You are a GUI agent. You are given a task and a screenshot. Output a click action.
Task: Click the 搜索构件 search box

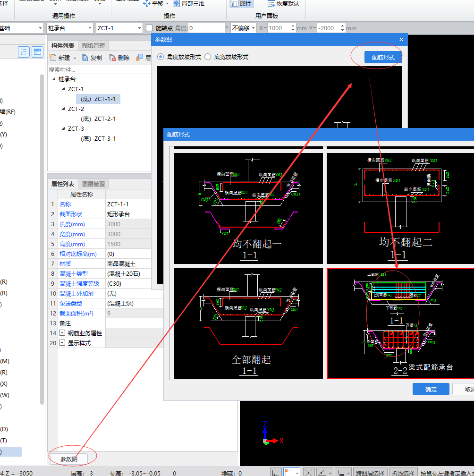(99, 69)
